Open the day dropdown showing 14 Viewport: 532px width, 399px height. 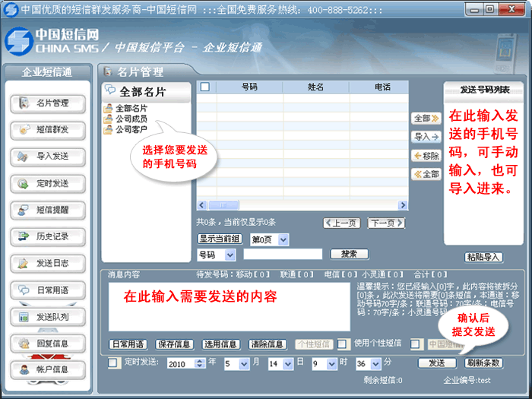point(288,364)
